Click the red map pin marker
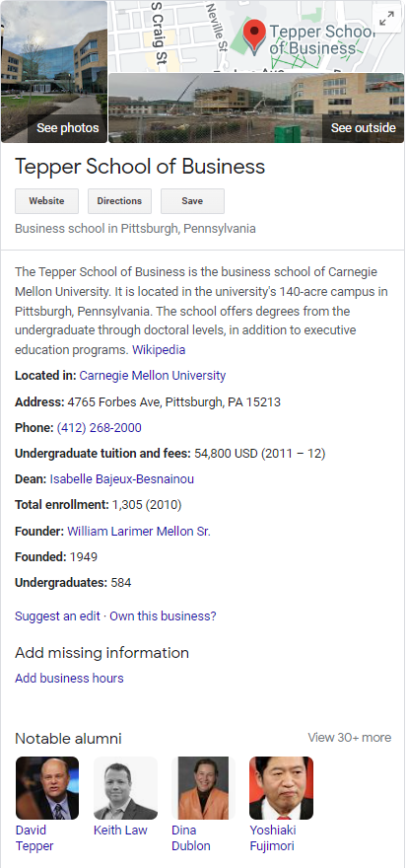 click(254, 36)
